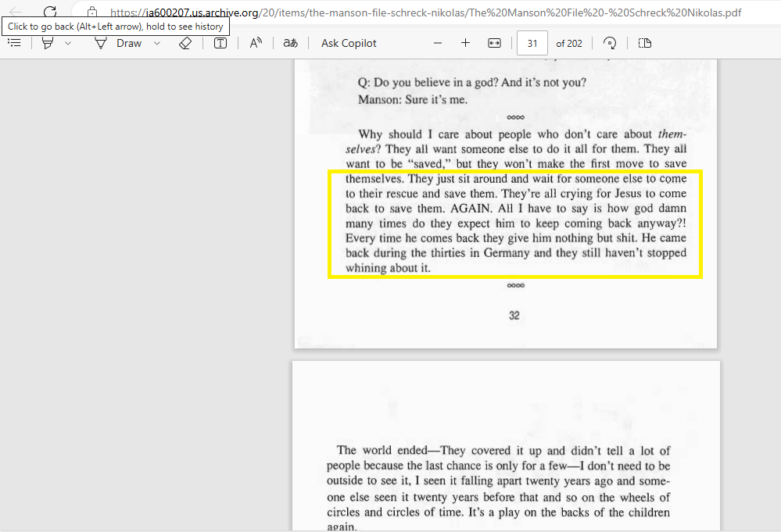Add a text box annotation
This screenshot has height=532, width=781.
point(220,43)
